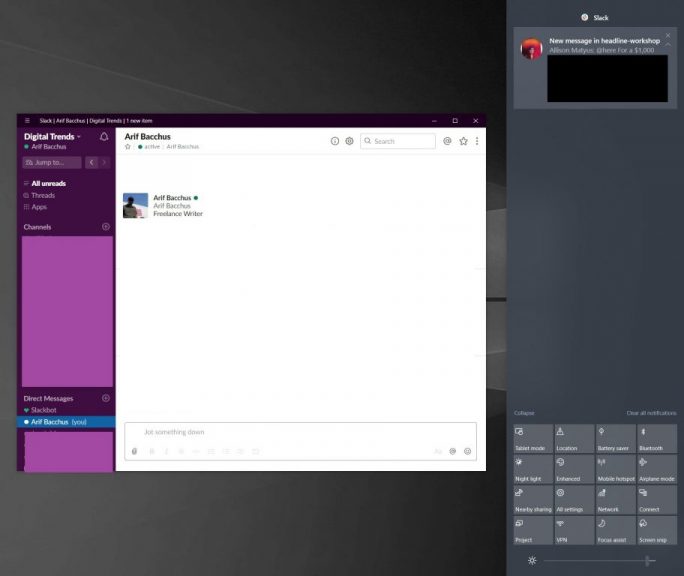The width and height of the screenshot is (684, 576).
Task: Open the Jump to quick switcher
Action: pyautogui.click(x=51, y=162)
